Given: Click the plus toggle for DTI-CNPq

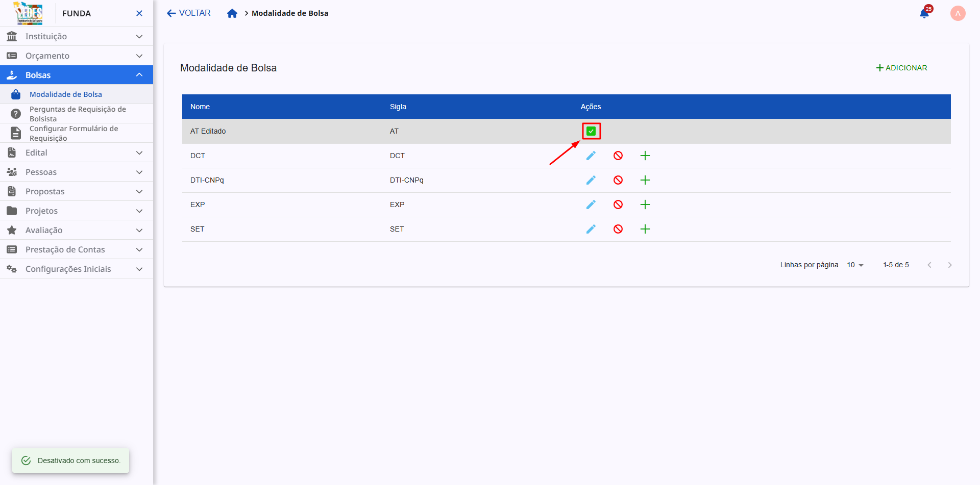Looking at the screenshot, I should tap(645, 180).
